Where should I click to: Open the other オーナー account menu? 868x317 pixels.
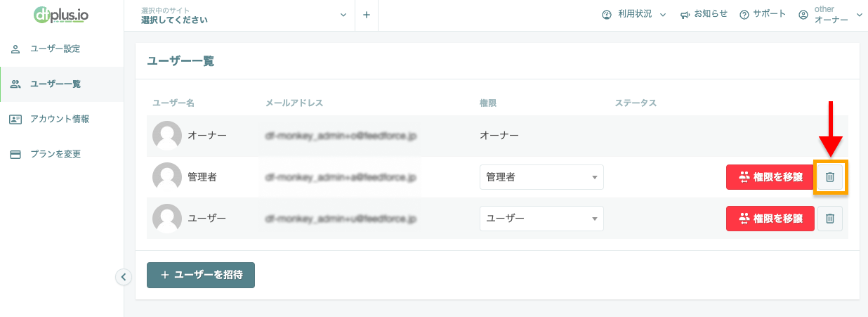pyautogui.click(x=831, y=15)
